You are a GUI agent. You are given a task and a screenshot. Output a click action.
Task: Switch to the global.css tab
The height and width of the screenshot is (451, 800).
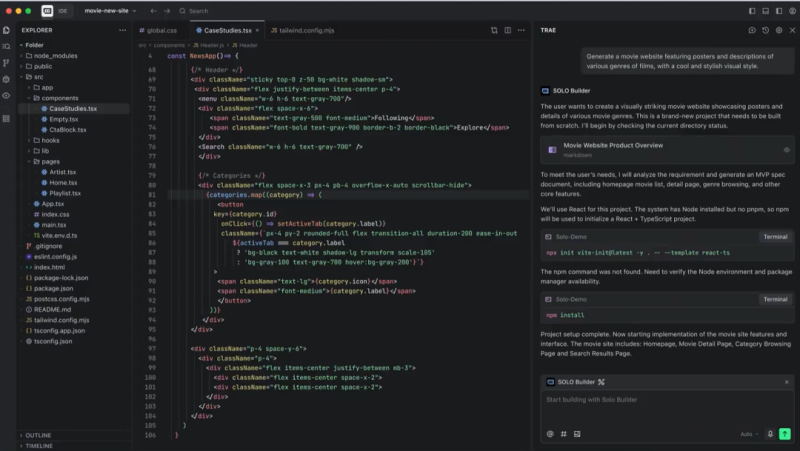[161, 30]
